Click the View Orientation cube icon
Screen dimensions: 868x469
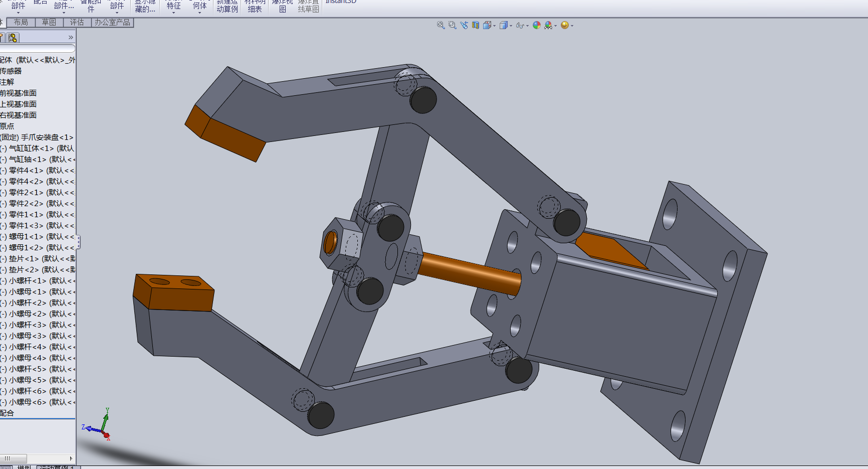click(487, 25)
